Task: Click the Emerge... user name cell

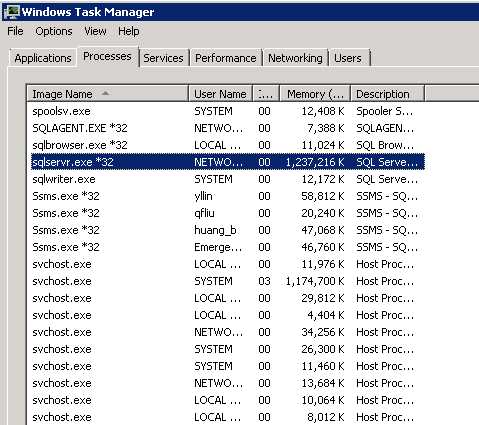Action: tap(218, 248)
